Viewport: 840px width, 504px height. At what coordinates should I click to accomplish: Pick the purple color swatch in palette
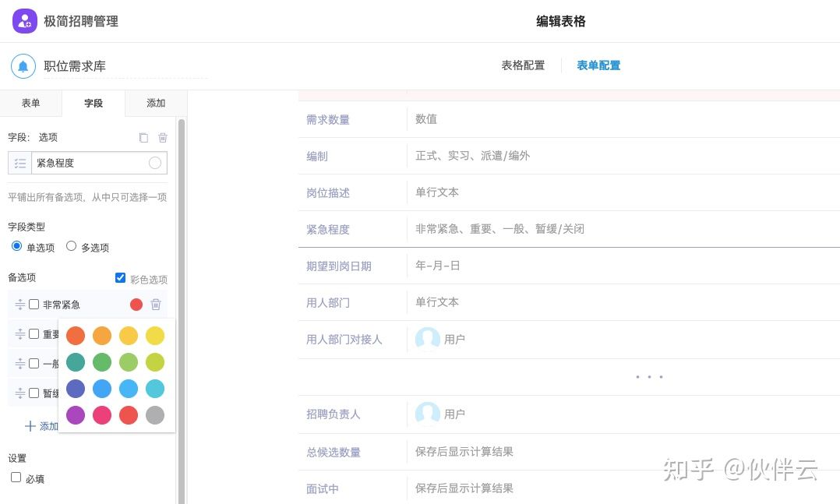76,415
